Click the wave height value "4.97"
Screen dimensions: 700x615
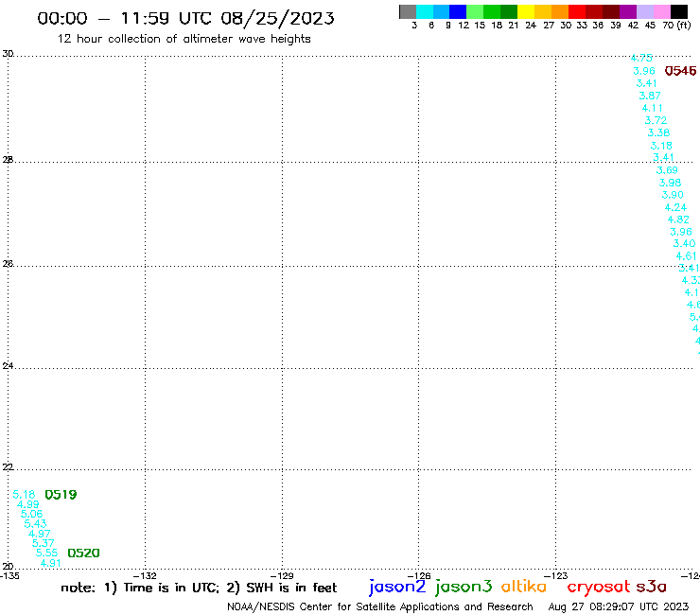[40, 534]
